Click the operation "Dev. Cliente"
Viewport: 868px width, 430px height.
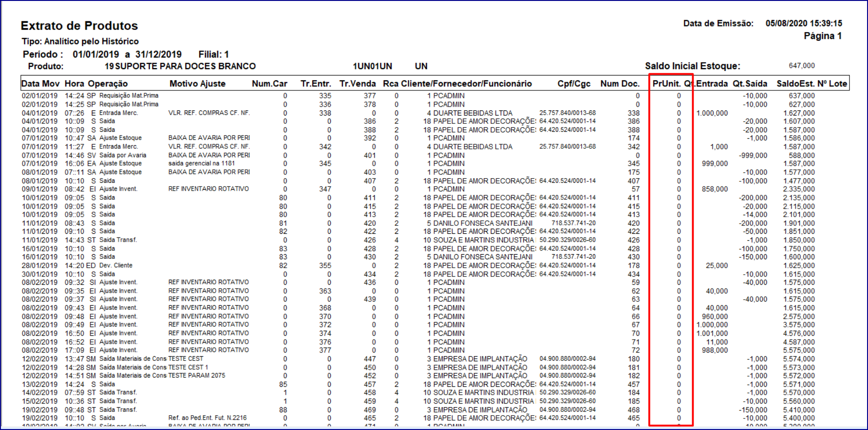tap(116, 265)
